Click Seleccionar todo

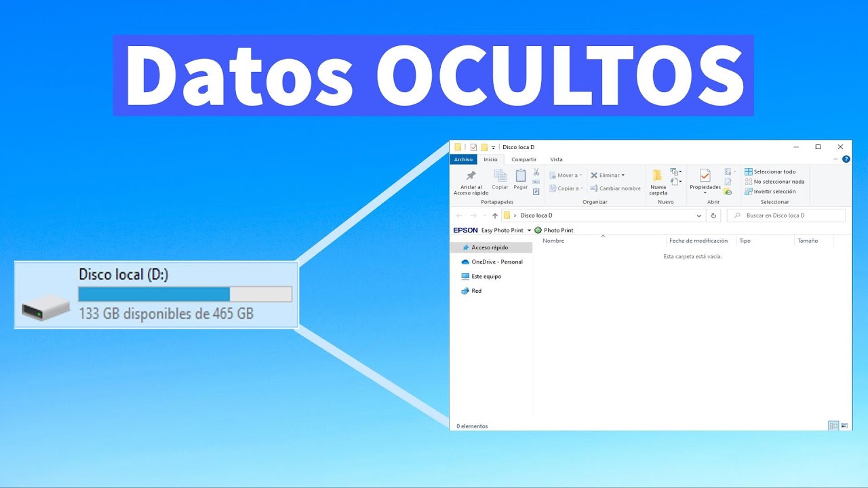click(770, 171)
